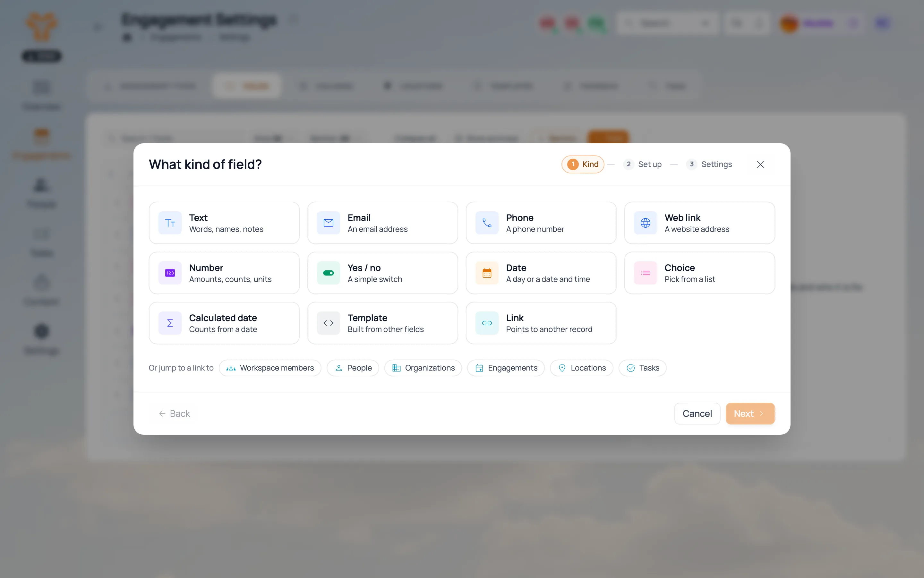Select the Choice list icon
The width and height of the screenshot is (924, 578).
tap(645, 273)
